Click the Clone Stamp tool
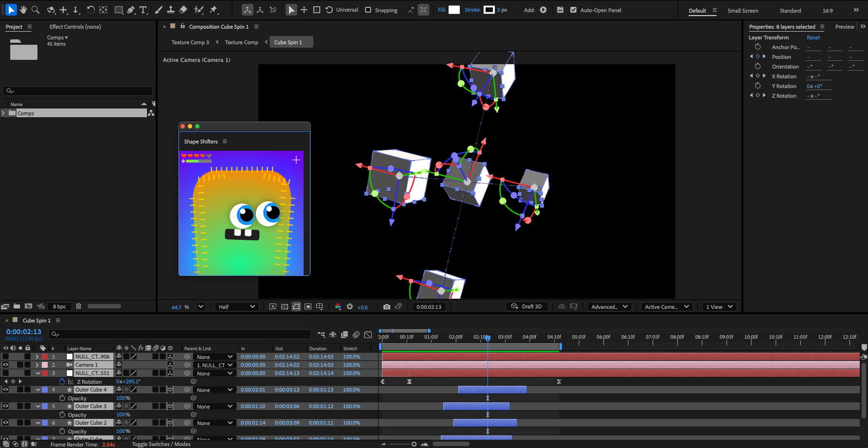 pyautogui.click(x=171, y=10)
